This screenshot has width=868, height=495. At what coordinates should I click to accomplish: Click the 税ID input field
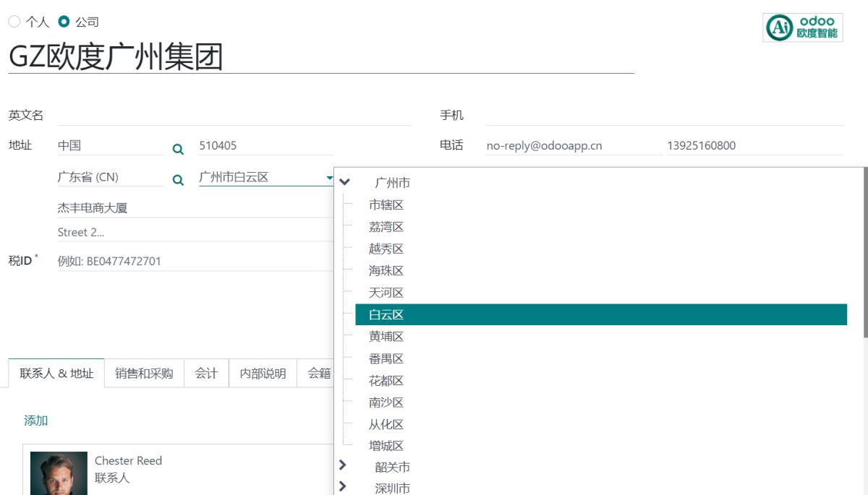click(x=195, y=261)
